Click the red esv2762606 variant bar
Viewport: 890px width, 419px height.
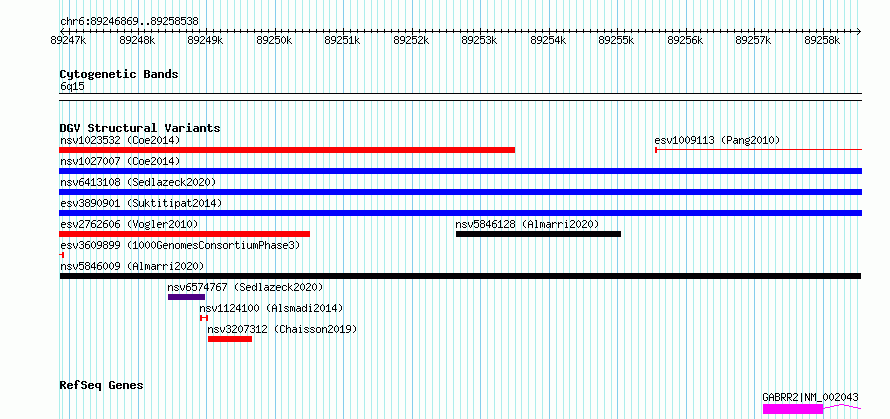pyautogui.click(x=184, y=234)
